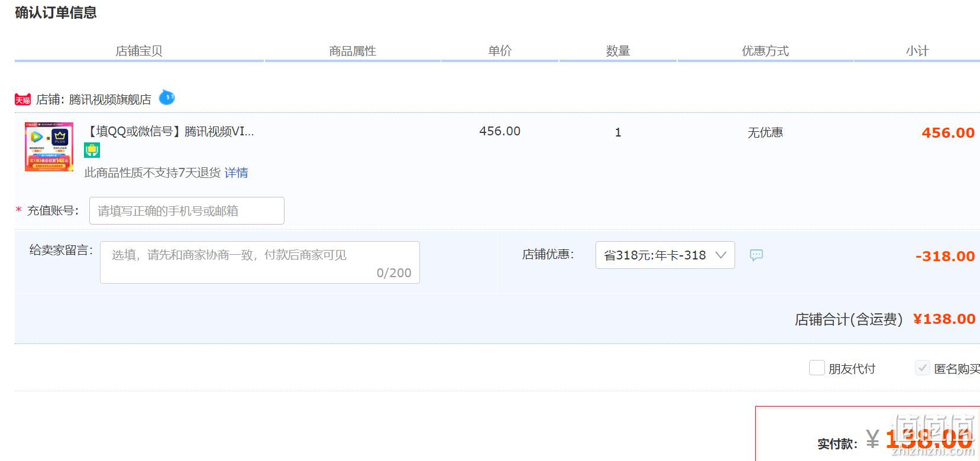
Task: Click the green service badge icon under the product title
Action: coord(92,151)
